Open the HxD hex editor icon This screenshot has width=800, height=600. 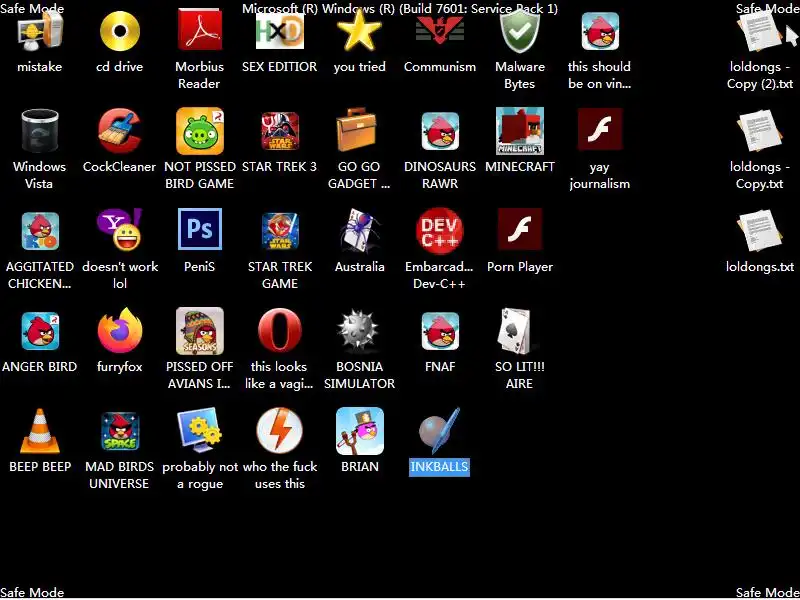[280, 31]
